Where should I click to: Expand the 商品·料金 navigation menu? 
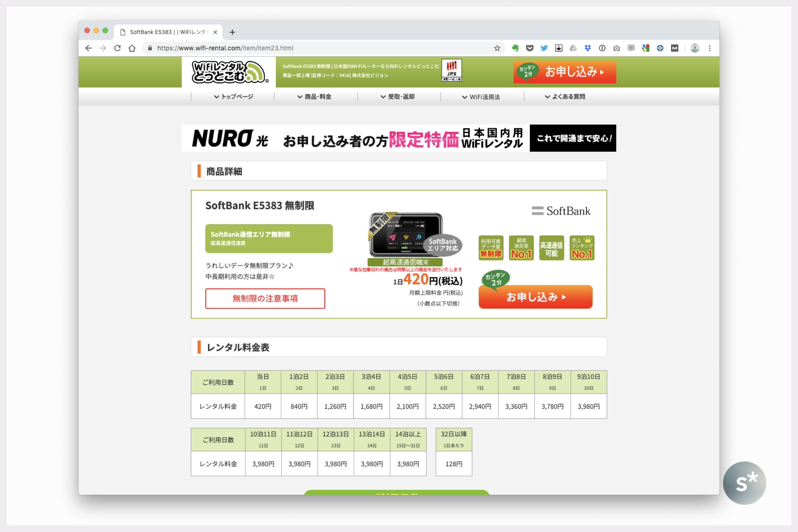pyautogui.click(x=314, y=97)
